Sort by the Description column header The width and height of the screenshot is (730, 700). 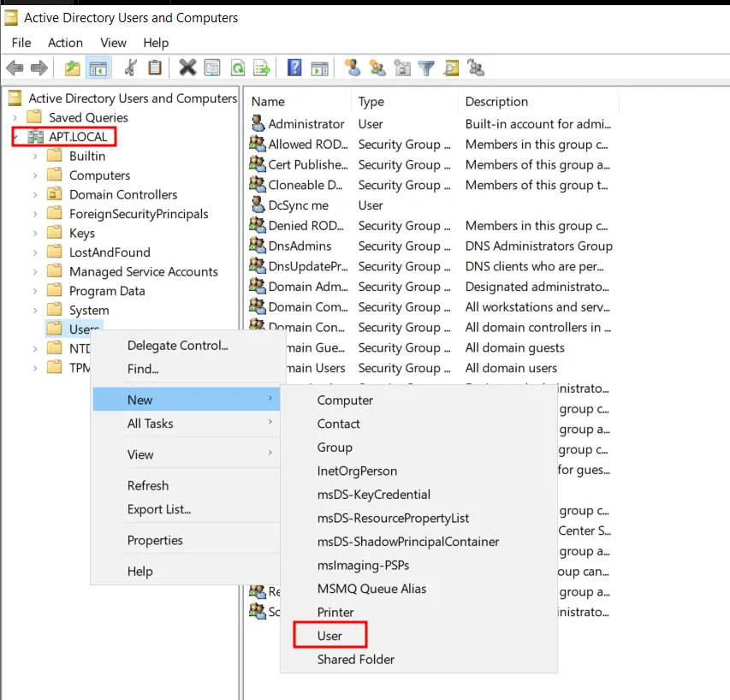click(x=538, y=102)
